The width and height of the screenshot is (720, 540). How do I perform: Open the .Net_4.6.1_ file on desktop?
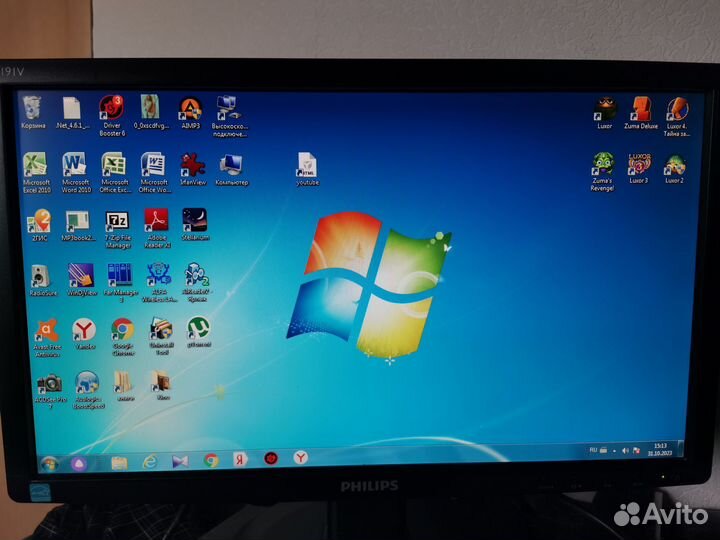tap(72, 112)
